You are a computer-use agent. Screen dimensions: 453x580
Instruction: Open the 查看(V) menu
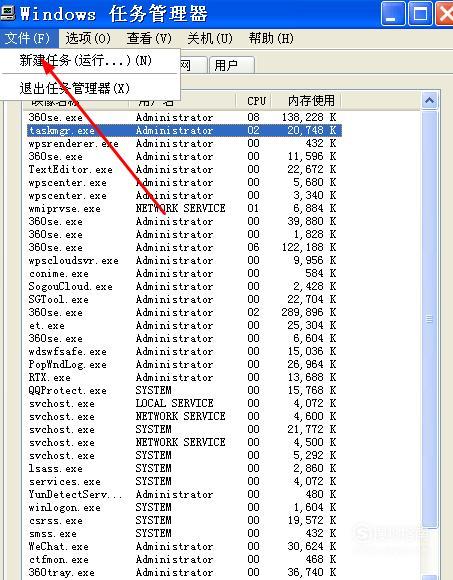pyautogui.click(x=149, y=38)
